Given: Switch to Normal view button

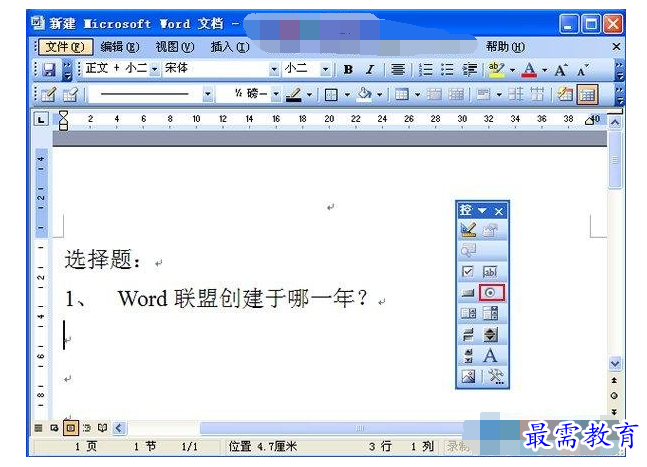Looking at the screenshot, I should [x=38, y=428].
